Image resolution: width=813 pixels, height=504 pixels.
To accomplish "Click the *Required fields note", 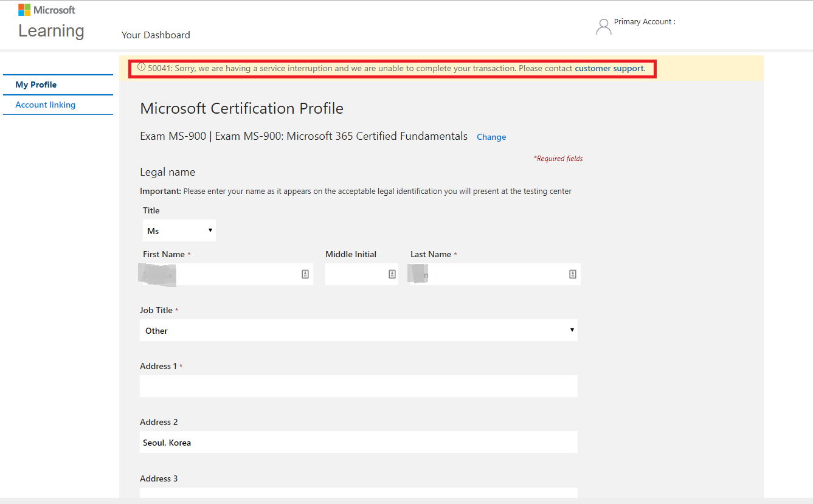I will click(x=558, y=159).
